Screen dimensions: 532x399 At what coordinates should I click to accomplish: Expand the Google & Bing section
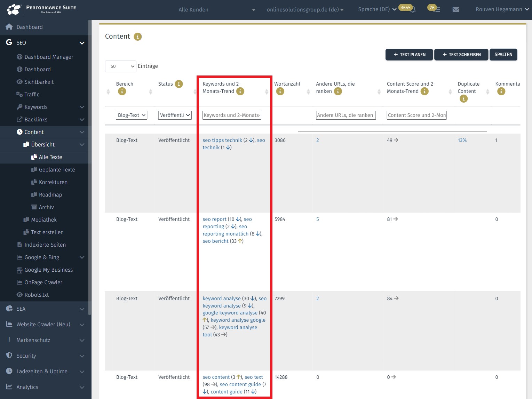pyautogui.click(x=82, y=257)
